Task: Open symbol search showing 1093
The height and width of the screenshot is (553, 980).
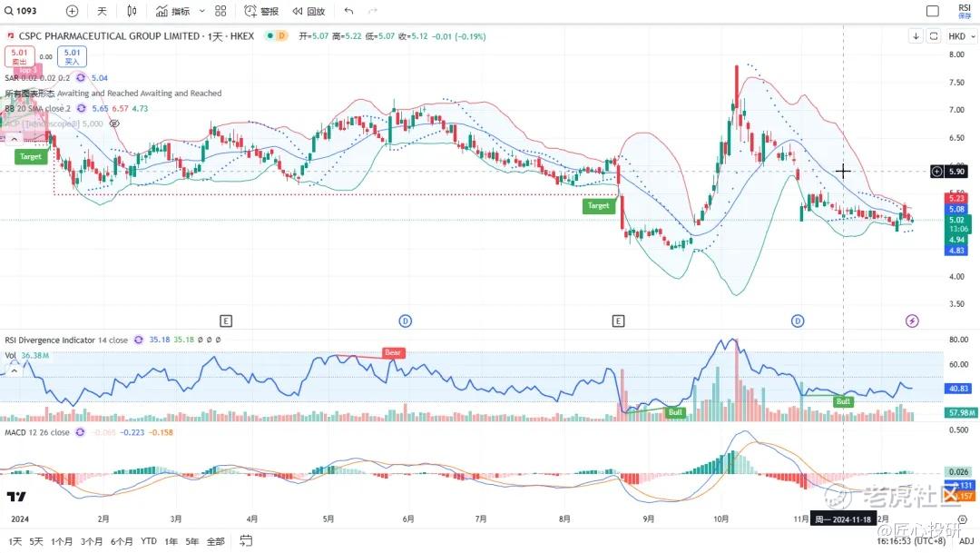Action: 21,11
